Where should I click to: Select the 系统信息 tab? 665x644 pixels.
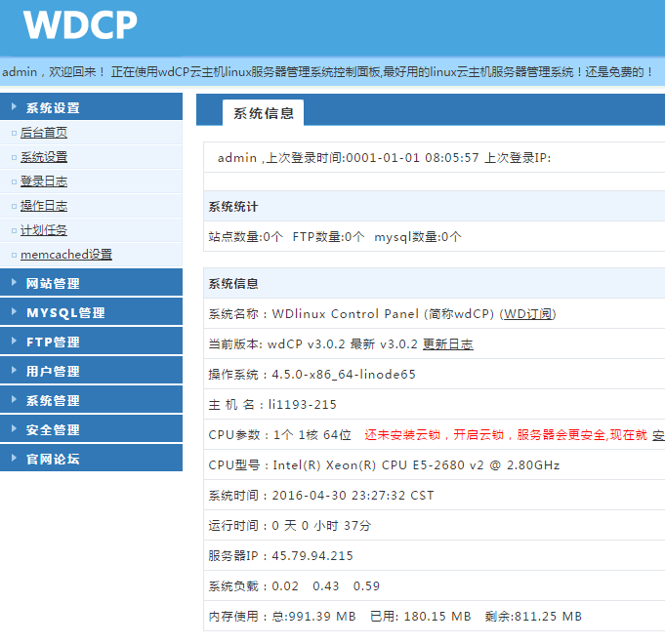tap(263, 113)
